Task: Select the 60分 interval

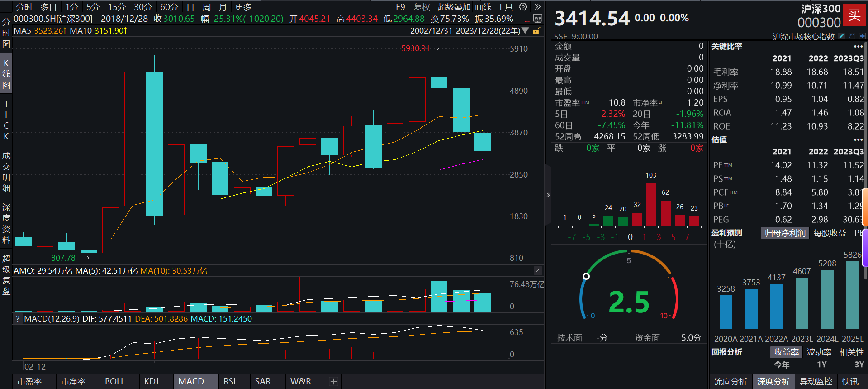Action: tap(169, 7)
